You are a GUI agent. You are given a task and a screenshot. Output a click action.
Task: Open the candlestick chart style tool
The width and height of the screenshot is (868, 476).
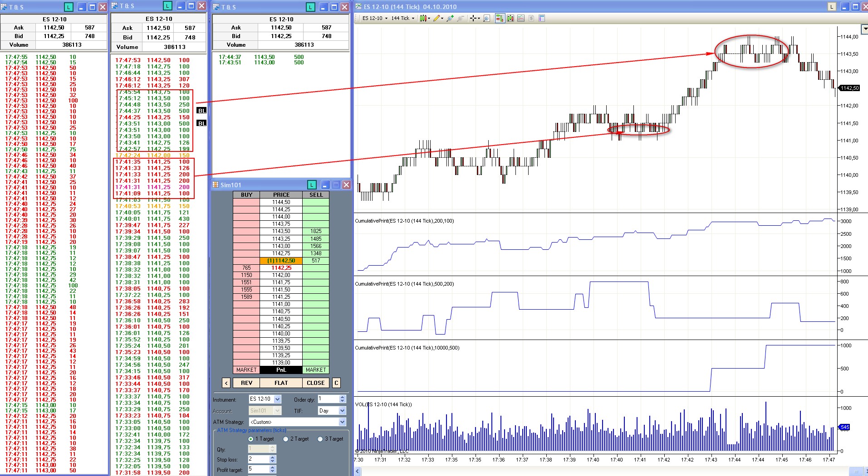point(423,19)
